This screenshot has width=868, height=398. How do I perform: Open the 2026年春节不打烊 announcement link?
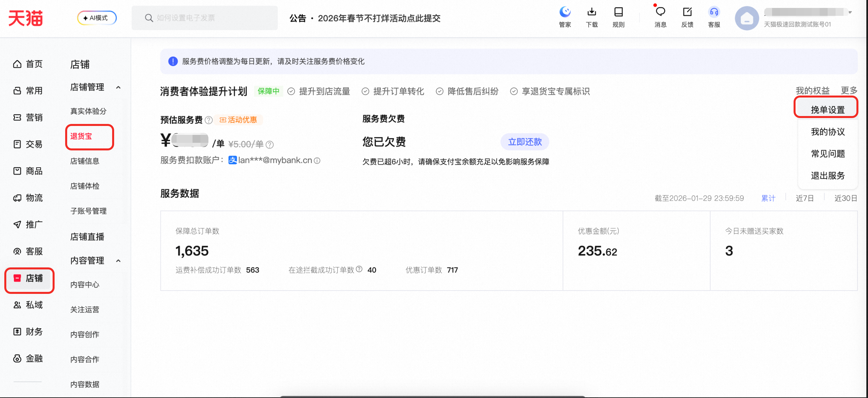click(x=379, y=18)
